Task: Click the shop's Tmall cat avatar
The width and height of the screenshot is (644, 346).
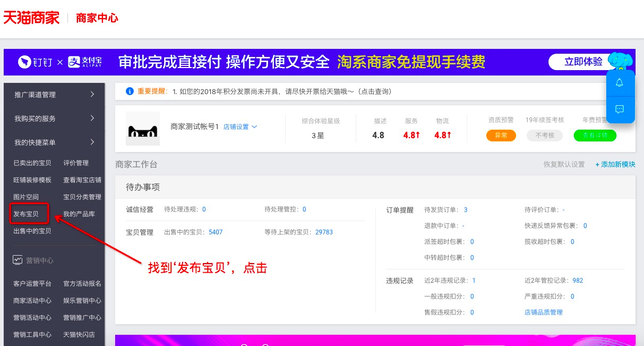Action: pos(143,129)
